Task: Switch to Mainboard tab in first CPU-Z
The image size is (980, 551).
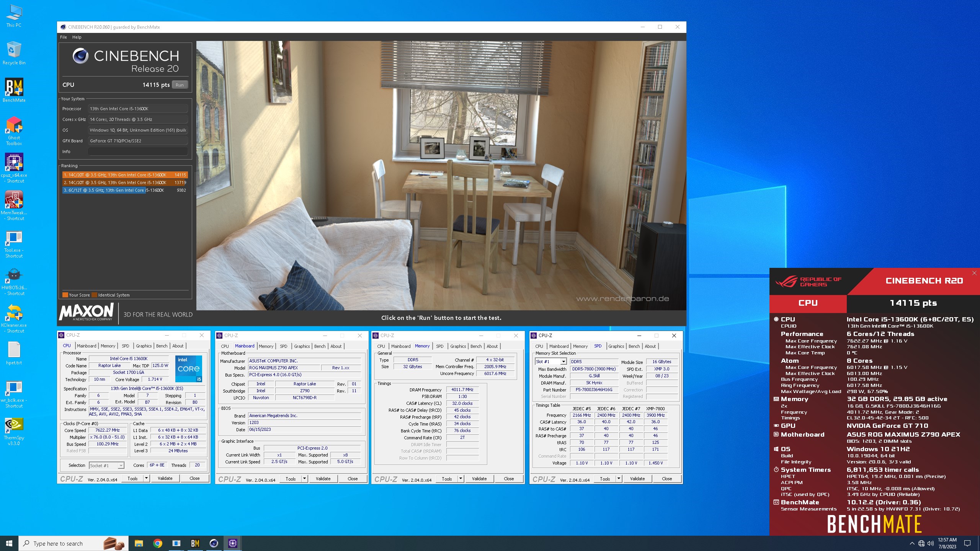Action: coord(87,346)
